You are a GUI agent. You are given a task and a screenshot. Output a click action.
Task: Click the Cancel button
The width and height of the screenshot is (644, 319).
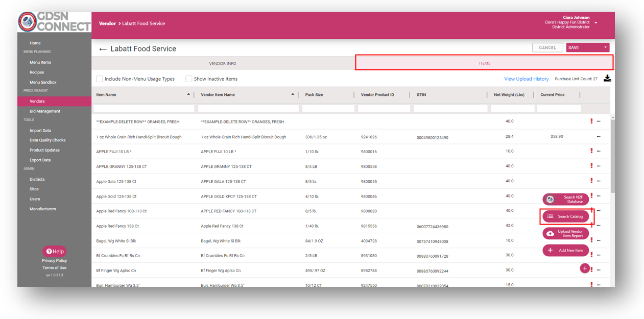547,47
